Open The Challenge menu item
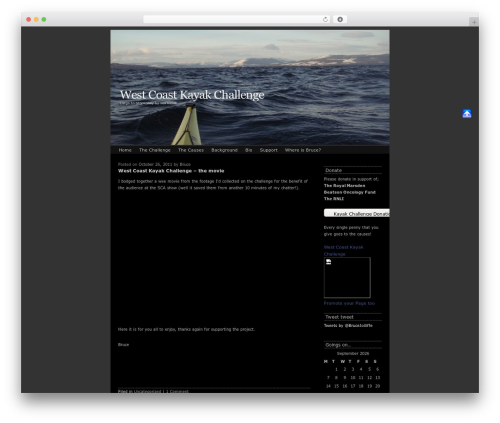 (x=155, y=150)
